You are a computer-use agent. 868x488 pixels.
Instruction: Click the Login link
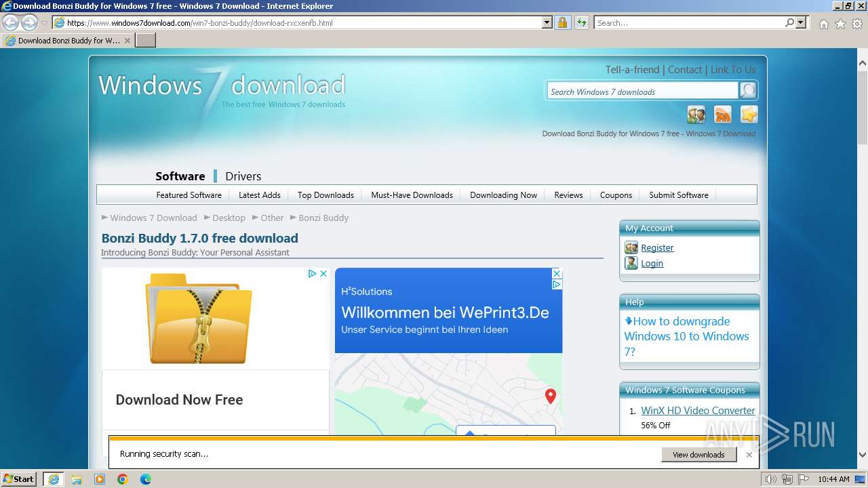point(652,264)
